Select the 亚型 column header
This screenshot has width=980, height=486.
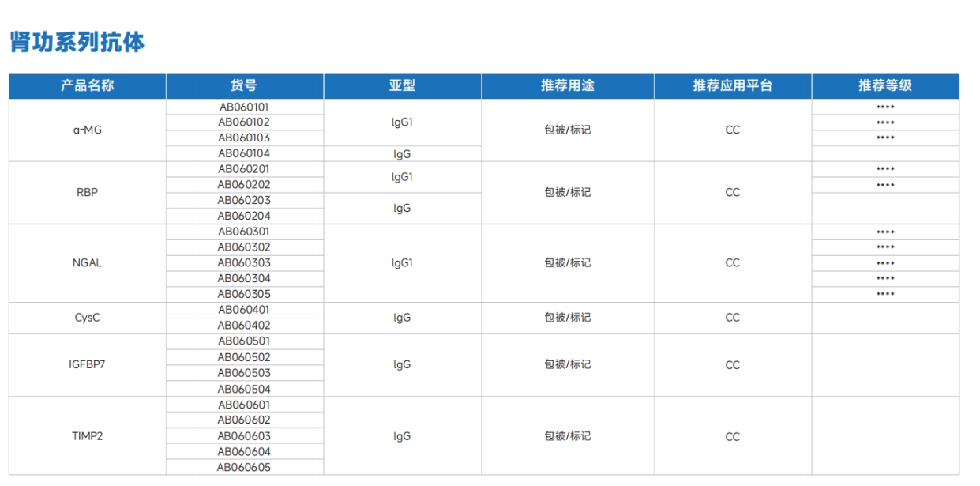(x=402, y=86)
